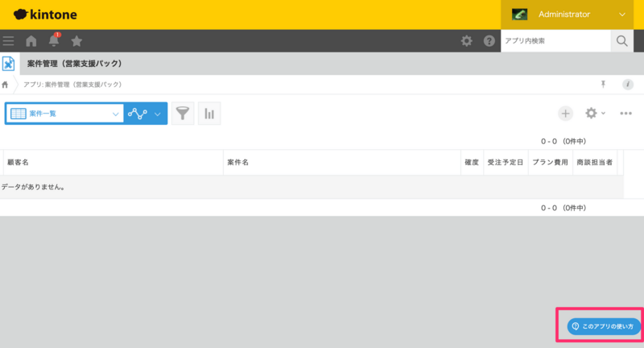Open the hamburger navigation menu
The image size is (644, 348).
point(9,41)
